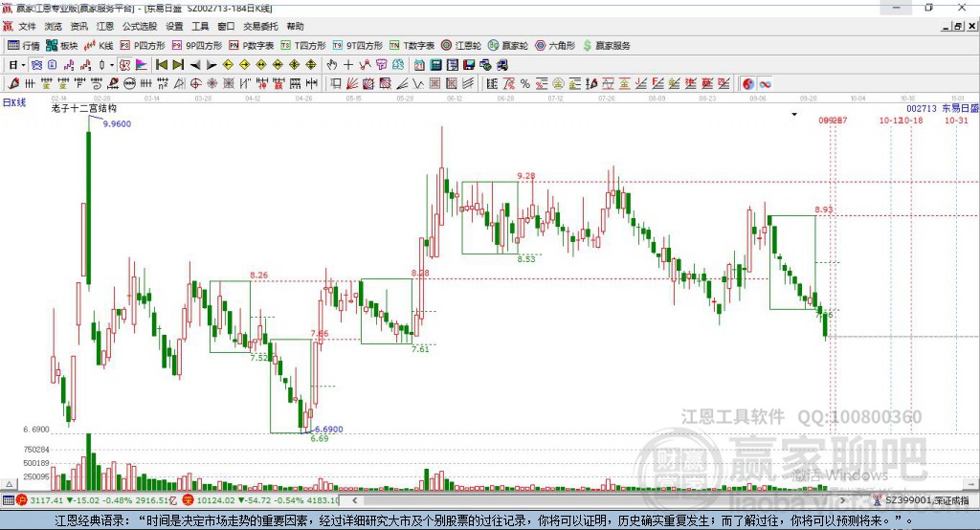
Task: Click the 002713 东易日盛 stock label
Action: [943, 109]
